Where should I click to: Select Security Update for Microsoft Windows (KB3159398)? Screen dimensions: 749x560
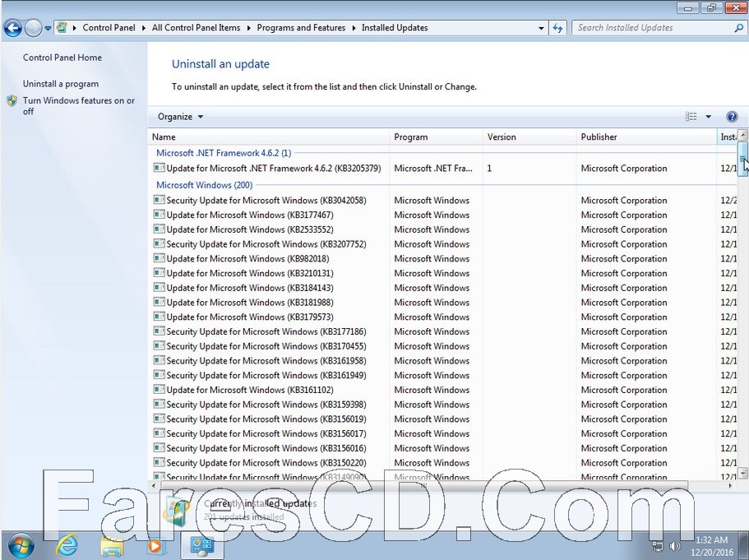point(266,405)
